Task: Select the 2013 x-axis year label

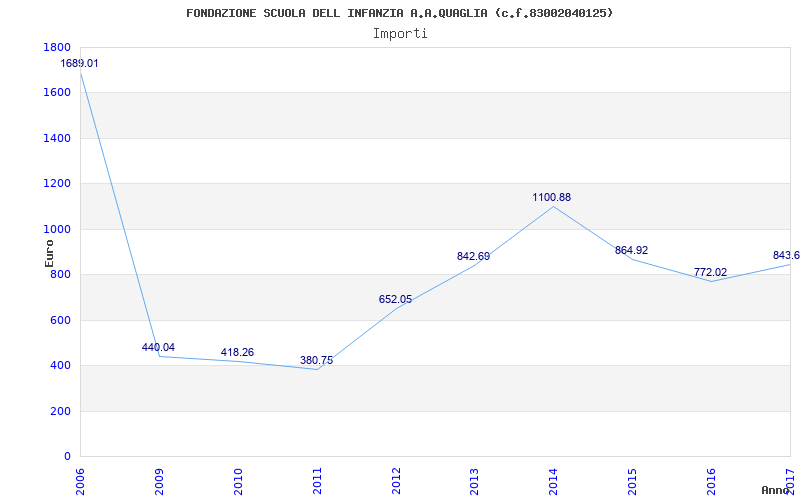Action: (475, 481)
